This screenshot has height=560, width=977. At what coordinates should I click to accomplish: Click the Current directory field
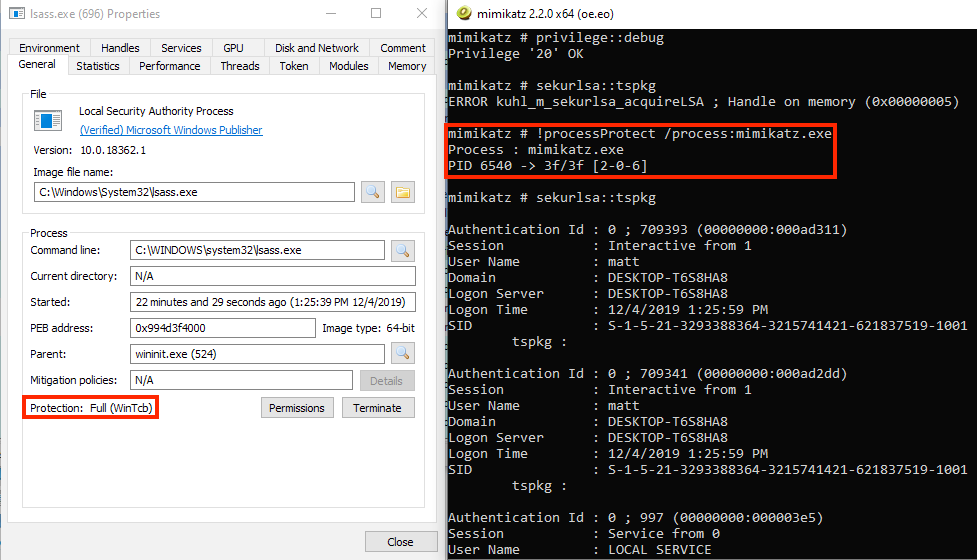(x=273, y=276)
